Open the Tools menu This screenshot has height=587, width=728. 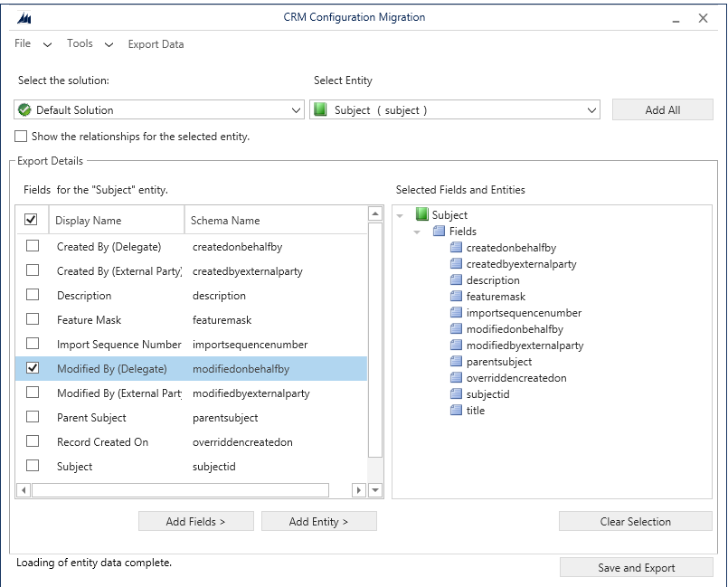tap(90, 43)
